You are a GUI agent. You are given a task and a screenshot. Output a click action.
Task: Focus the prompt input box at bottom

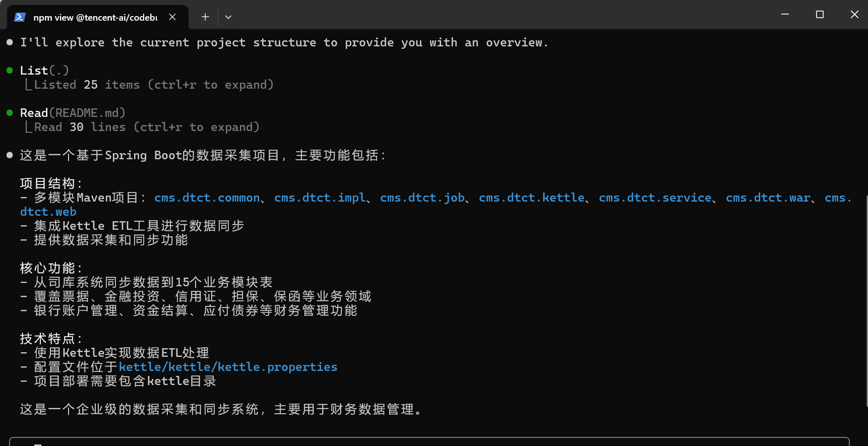[428, 442]
